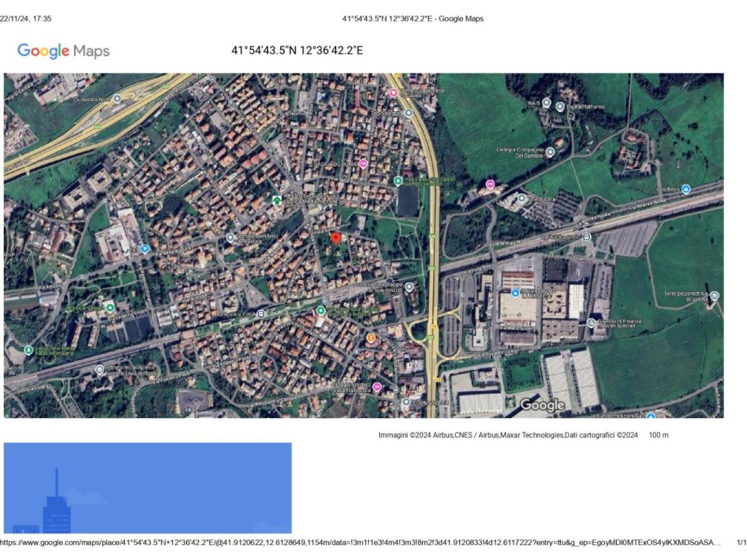This screenshot has width=747, height=560.
Task: Open the DigitalPlatforms pin
Action: [560, 107]
